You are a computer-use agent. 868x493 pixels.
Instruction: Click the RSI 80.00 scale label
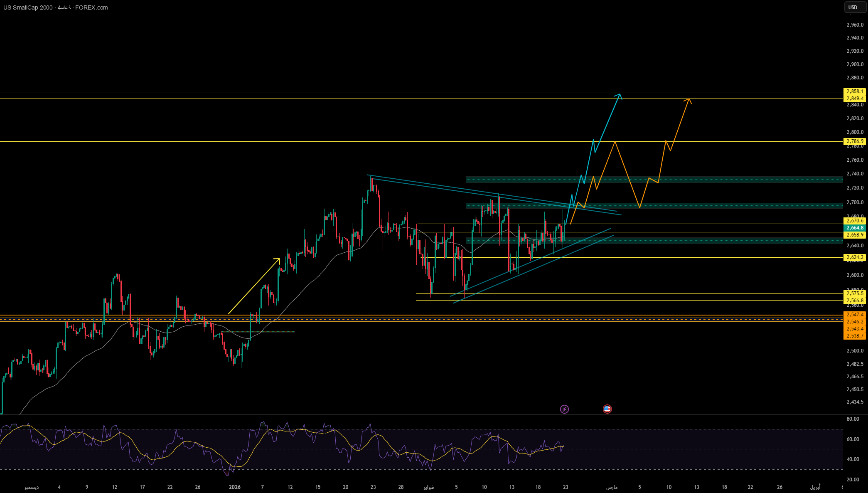point(853,419)
